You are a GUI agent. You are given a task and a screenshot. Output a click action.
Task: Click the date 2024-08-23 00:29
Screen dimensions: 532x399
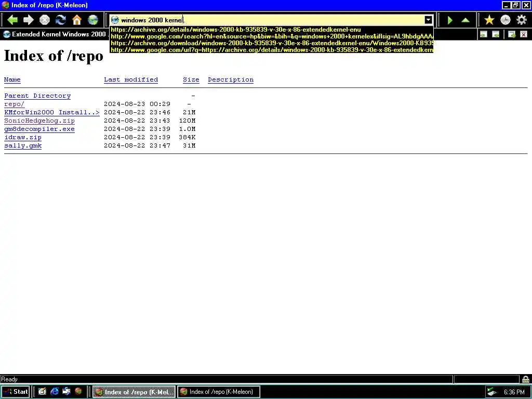pos(137,104)
